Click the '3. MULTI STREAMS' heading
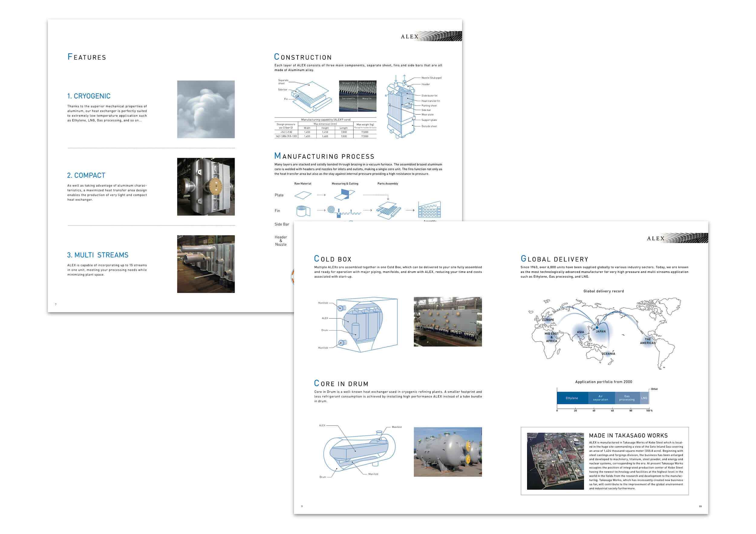The width and height of the screenshot is (756, 534). click(98, 255)
